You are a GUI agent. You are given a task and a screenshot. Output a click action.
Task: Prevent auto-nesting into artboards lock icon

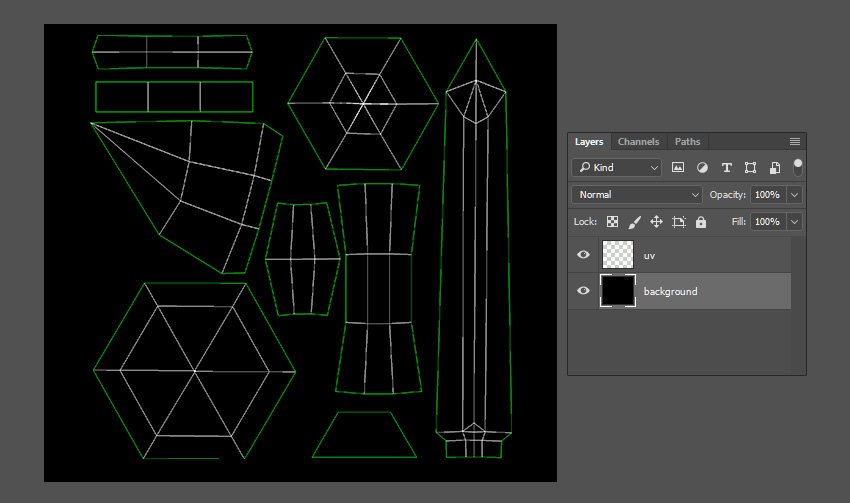679,222
